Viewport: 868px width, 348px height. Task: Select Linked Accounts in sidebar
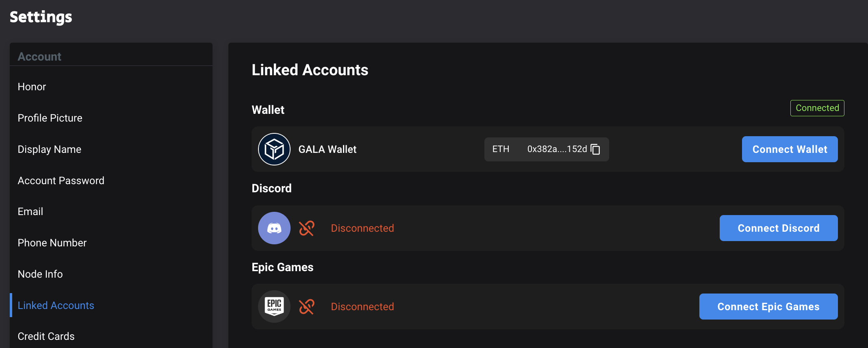pos(56,305)
